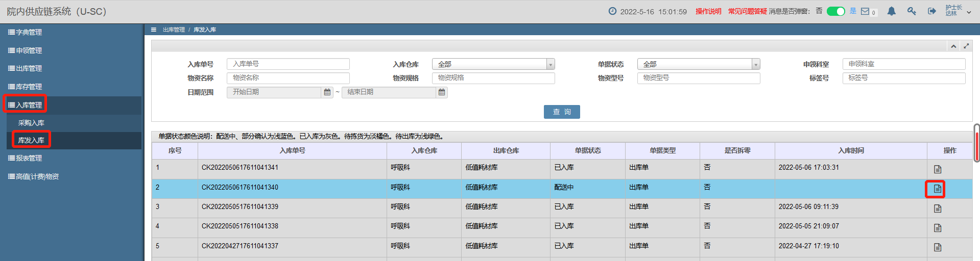Focus the 物资型号 input field

699,78
